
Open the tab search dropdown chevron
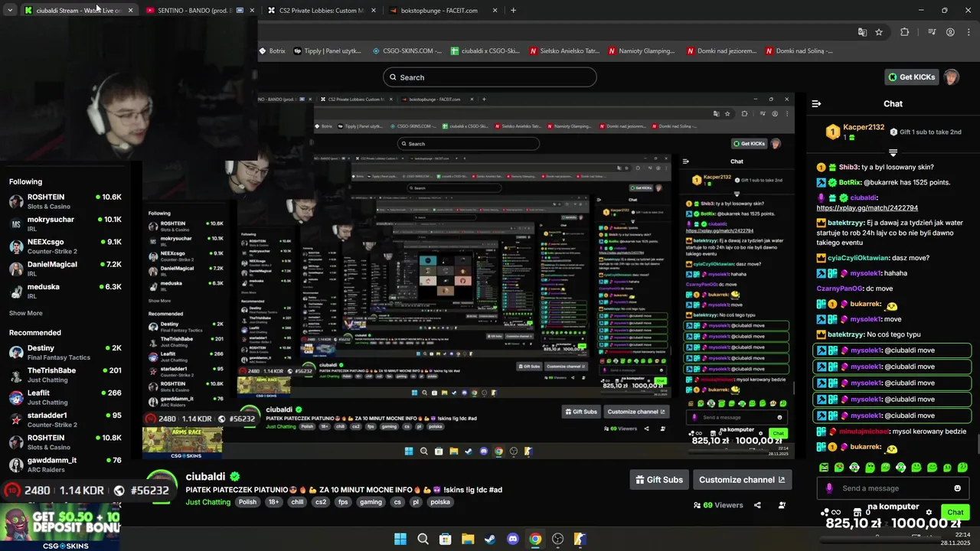pyautogui.click(x=9, y=10)
